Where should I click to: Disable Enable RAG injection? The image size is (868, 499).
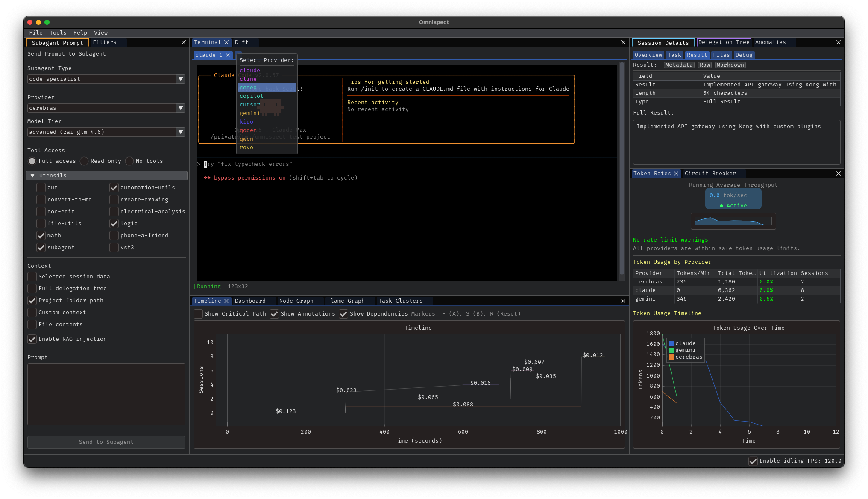coord(32,339)
